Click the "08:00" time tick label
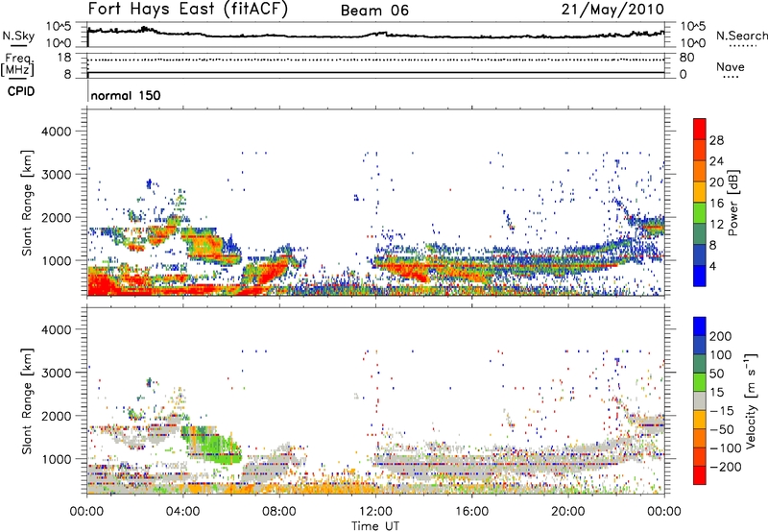This screenshot has height=532, width=768. click(279, 512)
